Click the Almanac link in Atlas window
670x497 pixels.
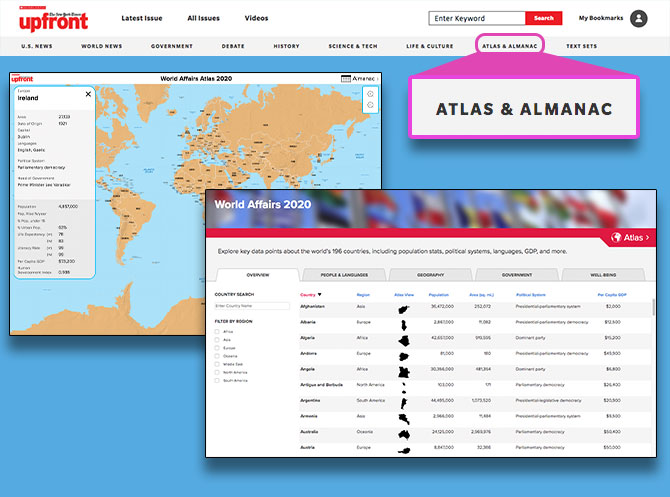tap(363, 79)
